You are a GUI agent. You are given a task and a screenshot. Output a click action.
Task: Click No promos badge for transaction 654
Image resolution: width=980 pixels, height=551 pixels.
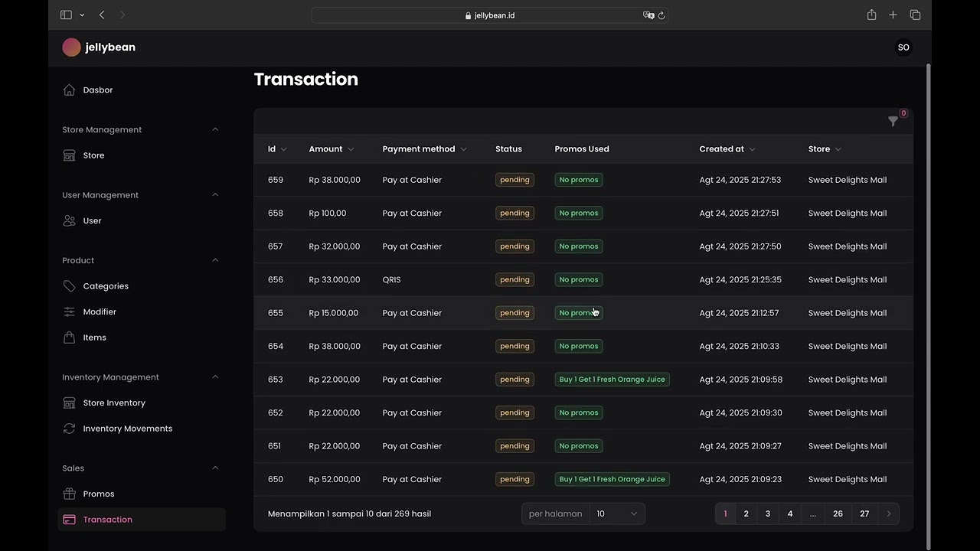coord(579,346)
